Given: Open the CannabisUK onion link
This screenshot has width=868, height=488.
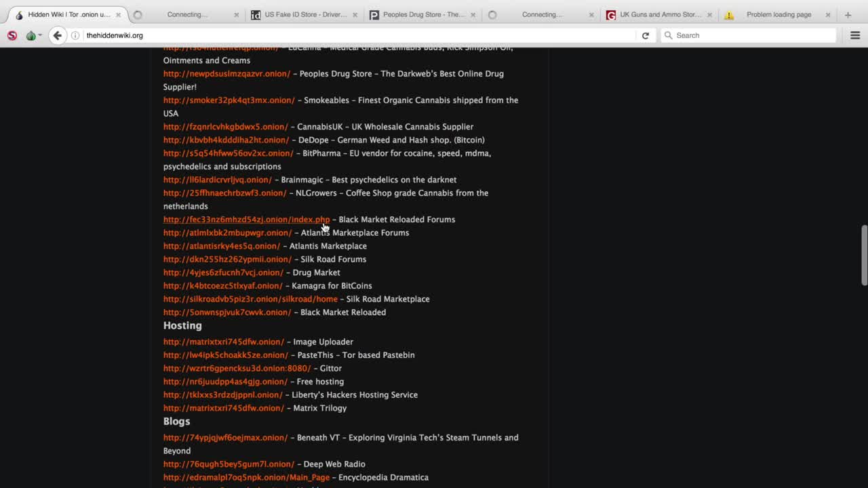Looking at the screenshot, I should [226, 127].
